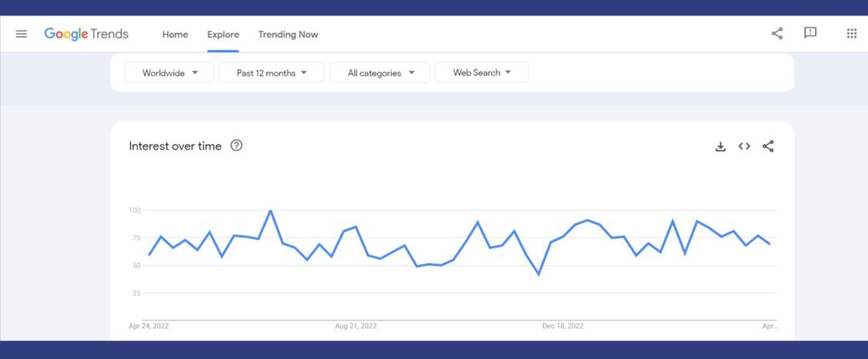Get embed code for the chart
The height and width of the screenshot is (359, 868).
[x=744, y=146]
